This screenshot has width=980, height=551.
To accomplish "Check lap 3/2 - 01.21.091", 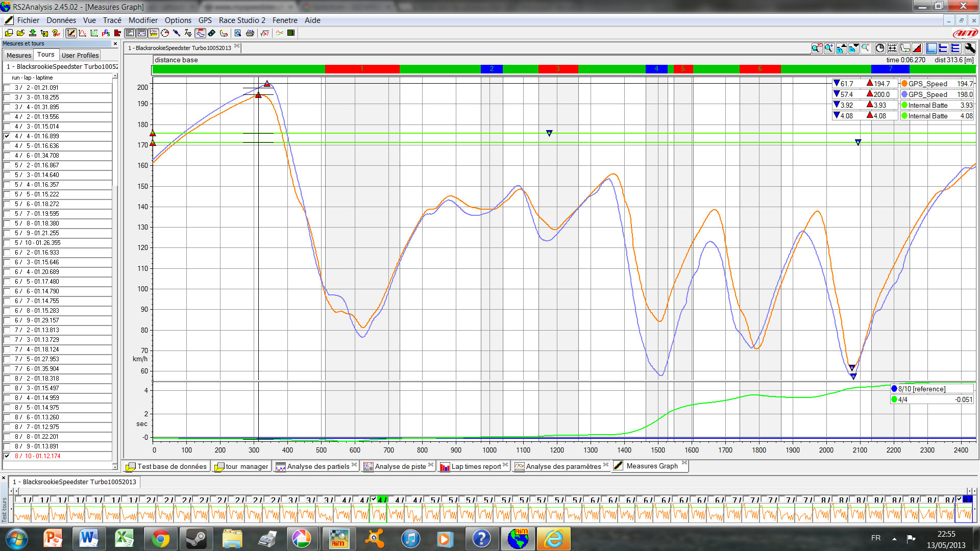I will (x=7, y=88).
